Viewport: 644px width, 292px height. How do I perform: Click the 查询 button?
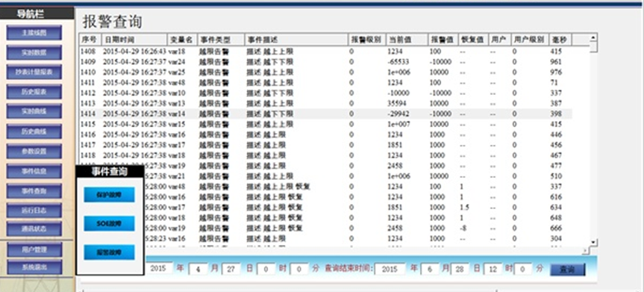point(568,270)
